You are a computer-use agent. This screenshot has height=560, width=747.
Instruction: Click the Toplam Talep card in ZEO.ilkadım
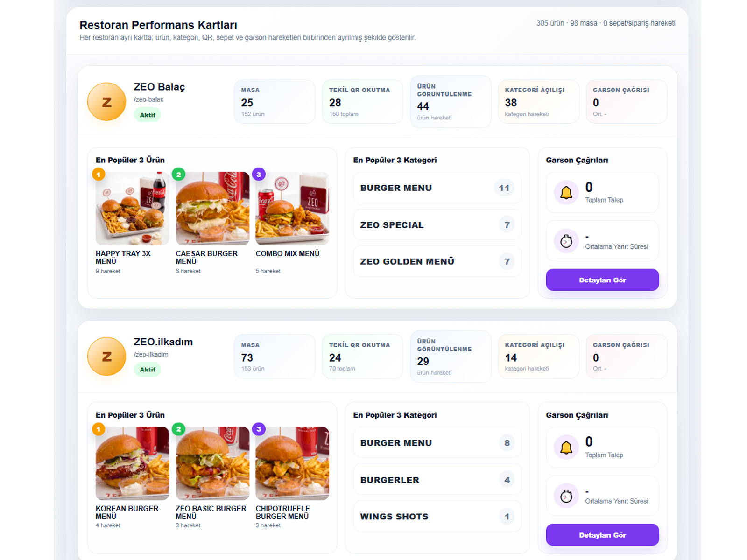tap(602, 447)
